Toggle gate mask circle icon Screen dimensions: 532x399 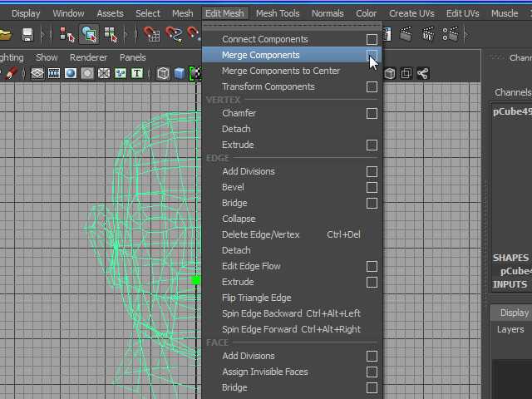[x=87, y=73]
